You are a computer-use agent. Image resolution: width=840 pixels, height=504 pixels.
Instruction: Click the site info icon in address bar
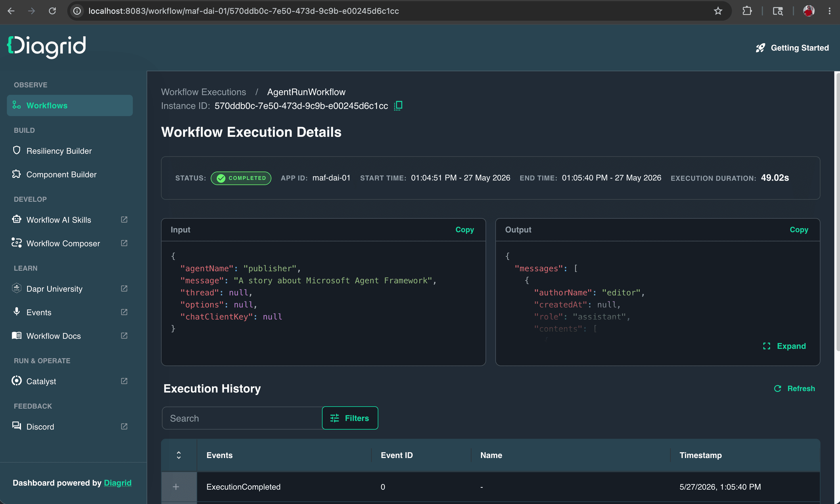[77, 11]
